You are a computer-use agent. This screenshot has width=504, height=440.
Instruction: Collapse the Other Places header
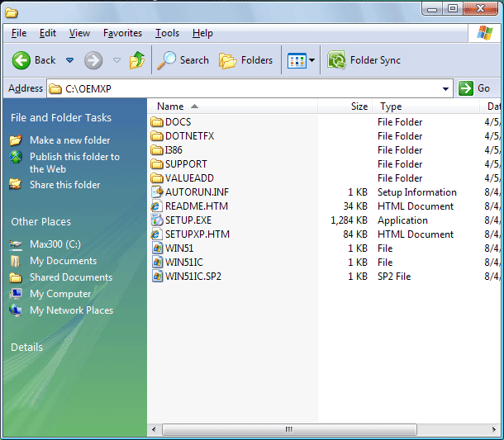pos(40,221)
